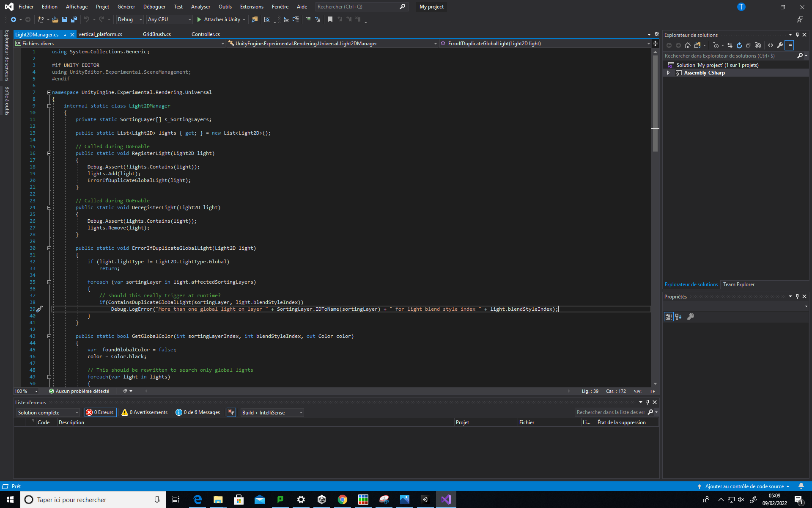Click the View Code icon in Solution Explorer
The image size is (812, 508).
pyautogui.click(x=771, y=45)
